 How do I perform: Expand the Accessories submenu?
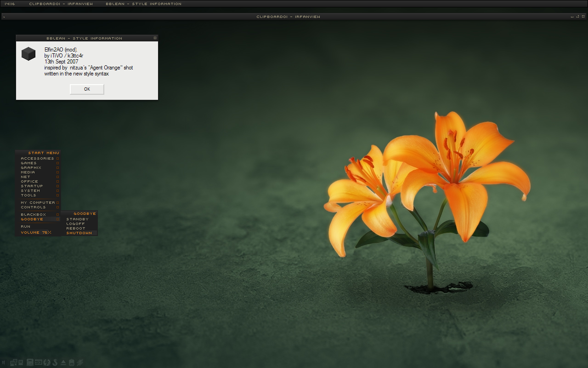coord(37,159)
